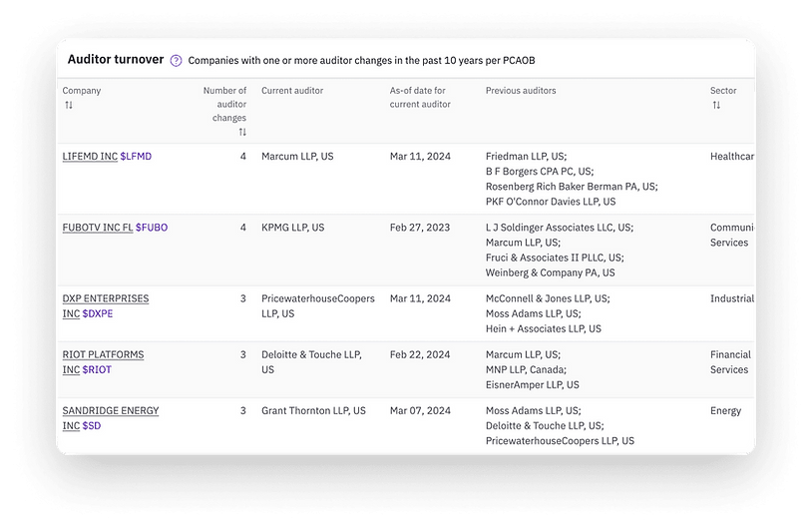
Task: Click the $RIOT ticker symbol
Action: click(x=97, y=369)
